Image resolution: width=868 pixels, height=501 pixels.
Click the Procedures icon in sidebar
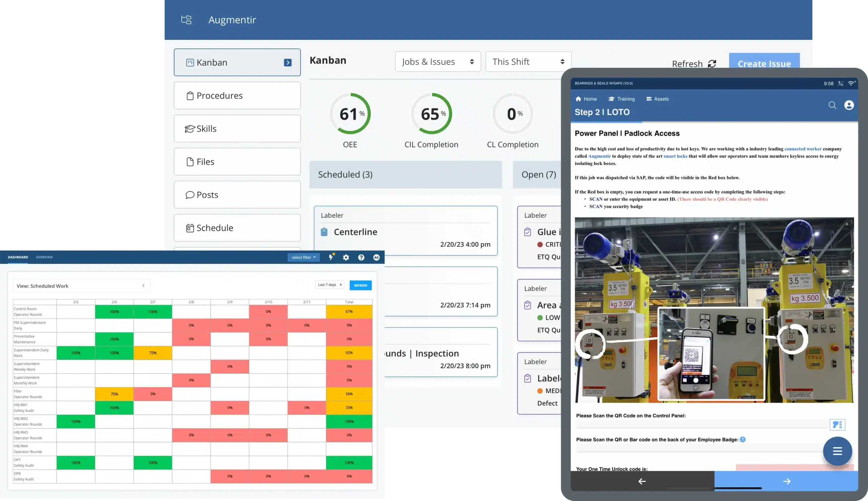(x=190, y=95)
